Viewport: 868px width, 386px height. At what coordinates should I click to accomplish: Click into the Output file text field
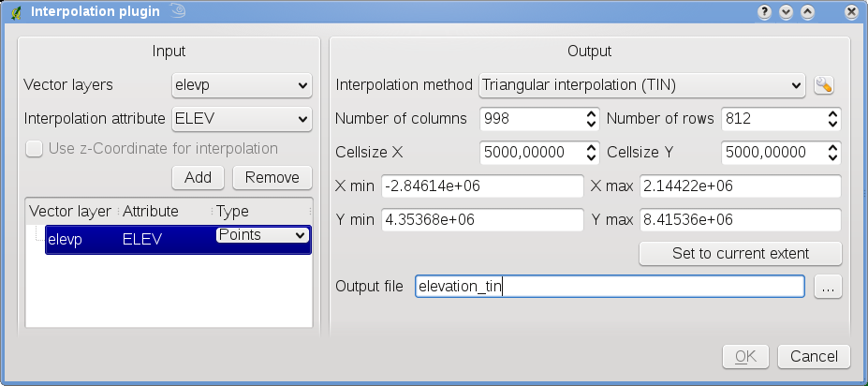pos(609,287)
